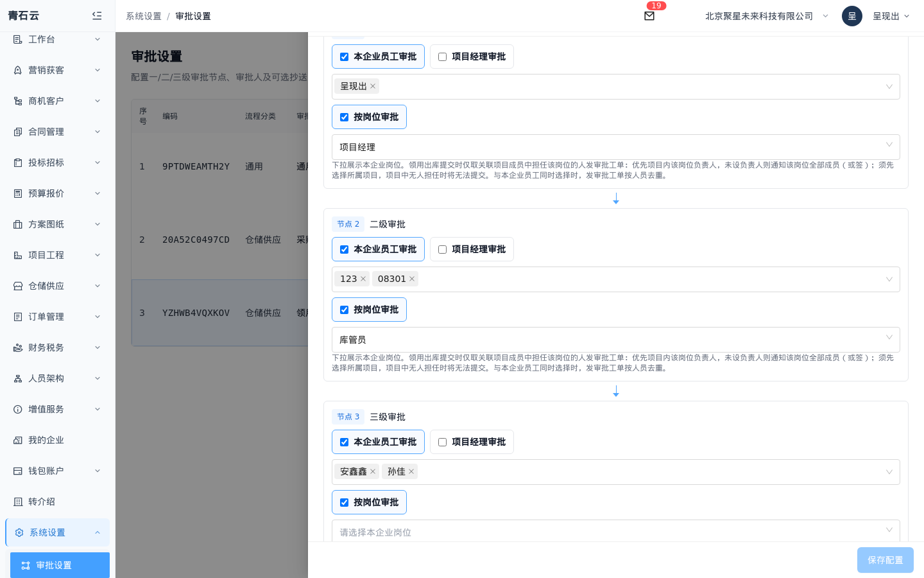Open the 请选择本企业岗位 dropdown

tap(616, 531)
